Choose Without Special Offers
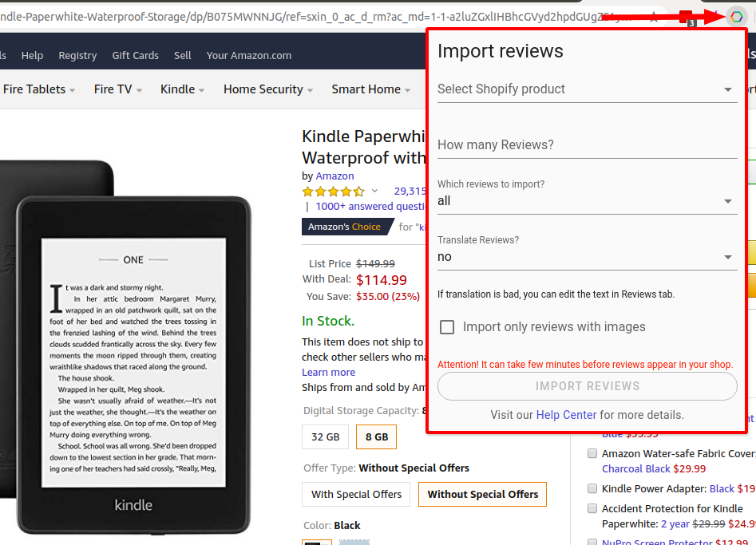 pyautogui.click(x=482, y=495)
